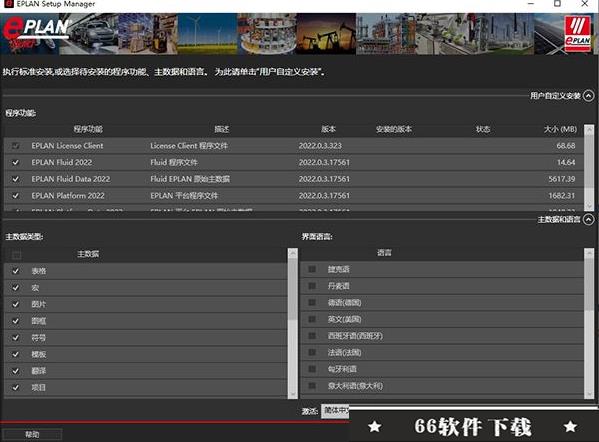This screenshot has height=442, width=599.
Task: Click the 帮助 button
Action: (x=32, y=434)
